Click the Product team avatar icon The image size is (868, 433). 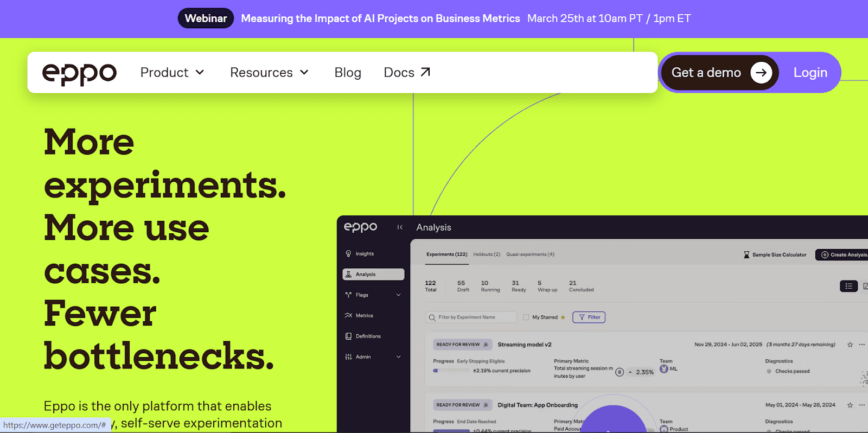point(663,429)
